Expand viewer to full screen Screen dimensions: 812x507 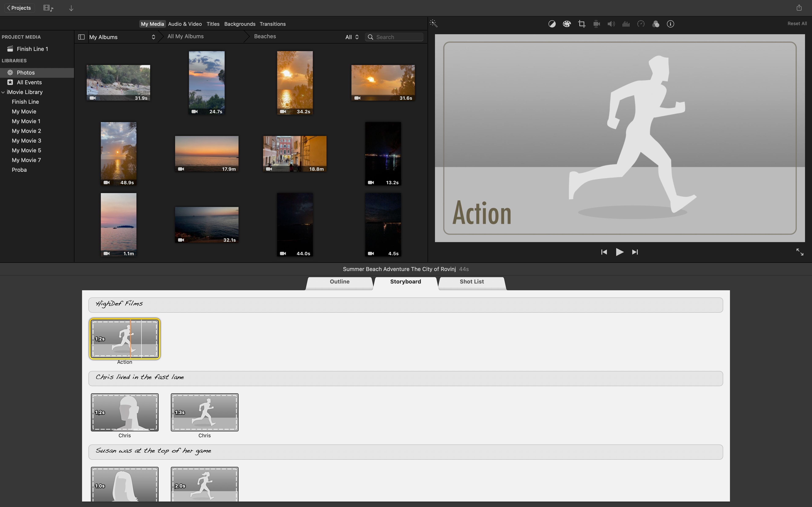(x=800, y=252)
